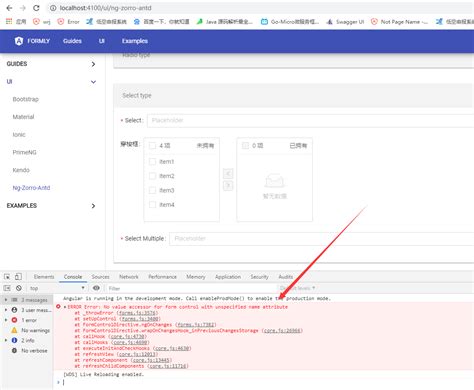Select the '2 info' sidebar entry
474x390 pixels.
(x=27, y=340)
